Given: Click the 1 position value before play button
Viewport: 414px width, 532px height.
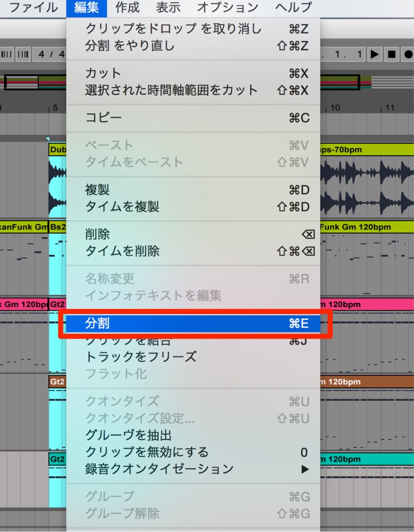Looking at the screenshot, I should pos(359,54).
